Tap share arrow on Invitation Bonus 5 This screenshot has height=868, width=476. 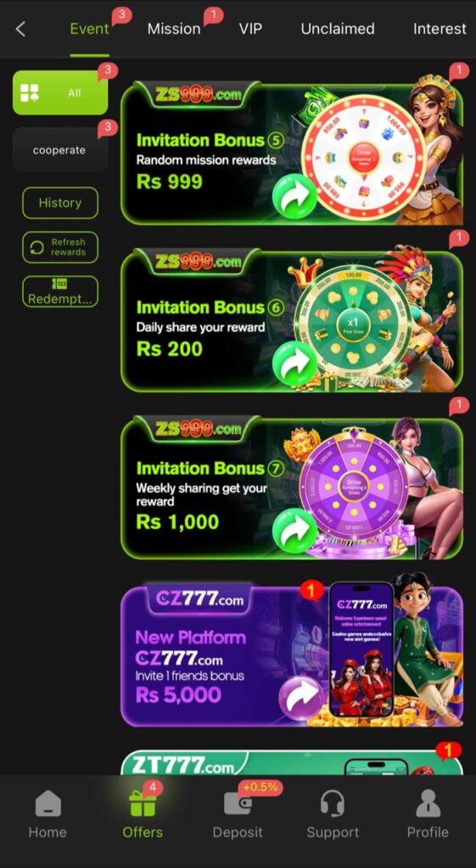click(x=294, y=196)
